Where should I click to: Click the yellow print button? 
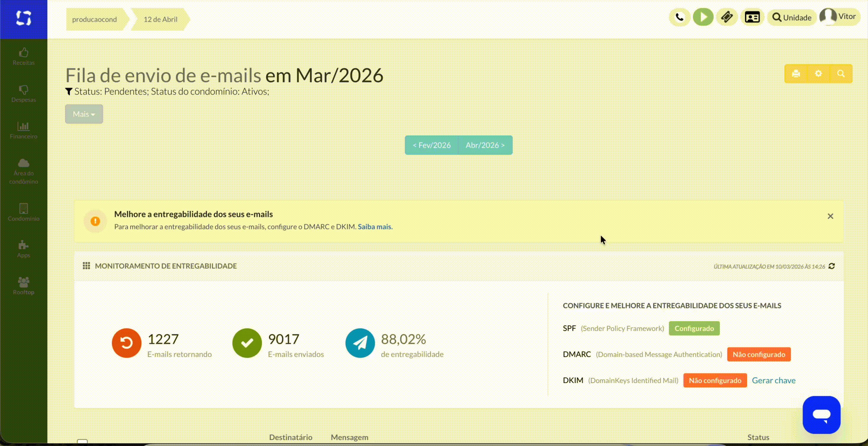point(796,73)
